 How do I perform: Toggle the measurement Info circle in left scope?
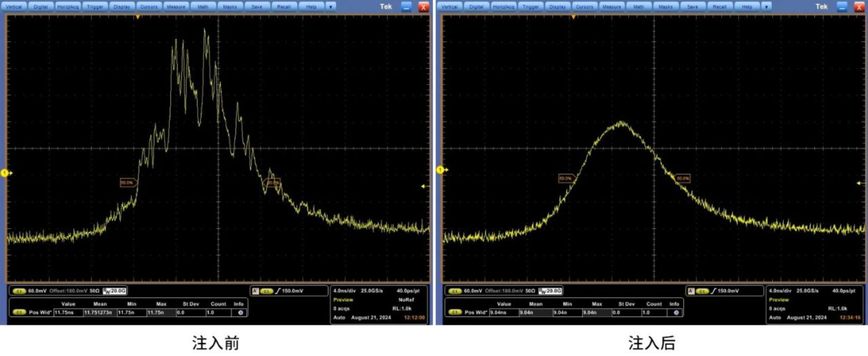[240, 312]
